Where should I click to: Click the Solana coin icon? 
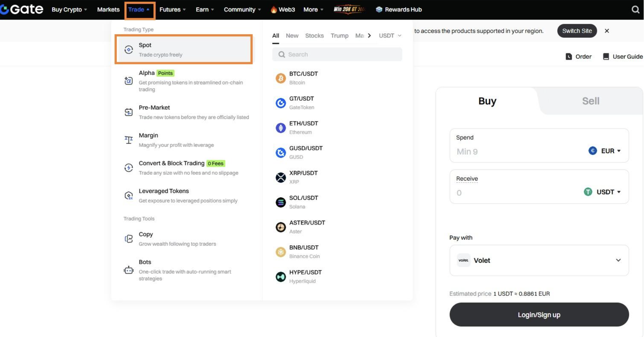point(281,202)
